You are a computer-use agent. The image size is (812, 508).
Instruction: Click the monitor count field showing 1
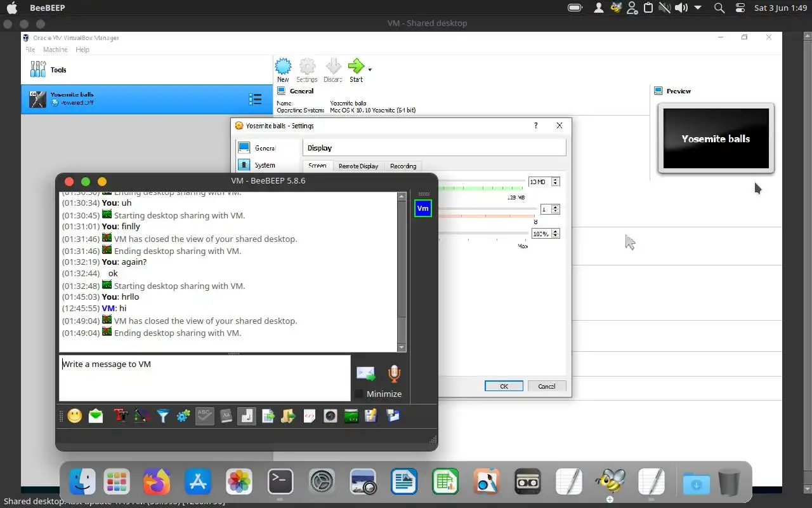tap(546, 209)
